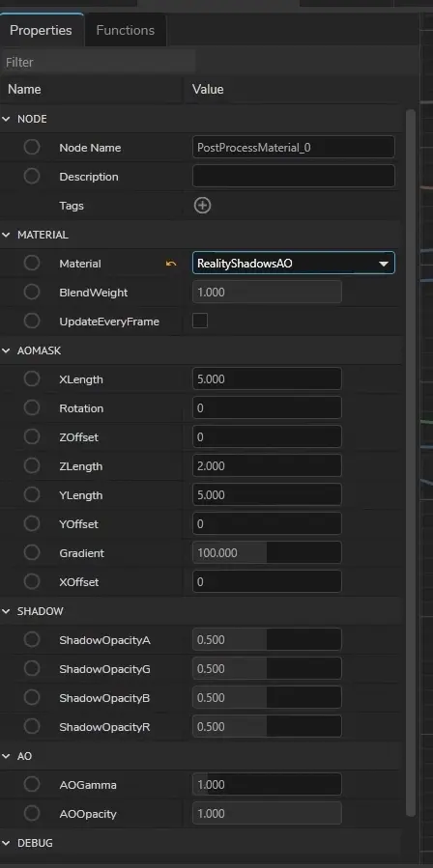The width and height of the screenshot is (433, 868).
Task: Click the circle pin beside AOGamma
Action: tap(32, 784)
